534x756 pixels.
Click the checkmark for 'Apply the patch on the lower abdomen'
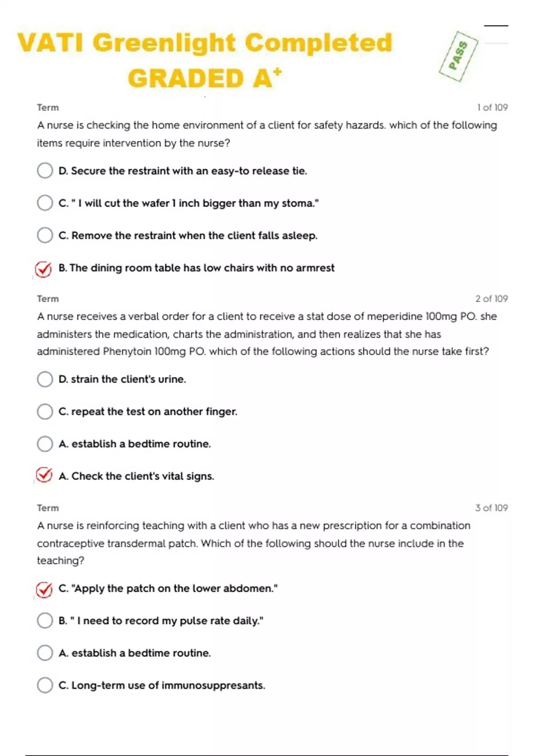[44, 590]
